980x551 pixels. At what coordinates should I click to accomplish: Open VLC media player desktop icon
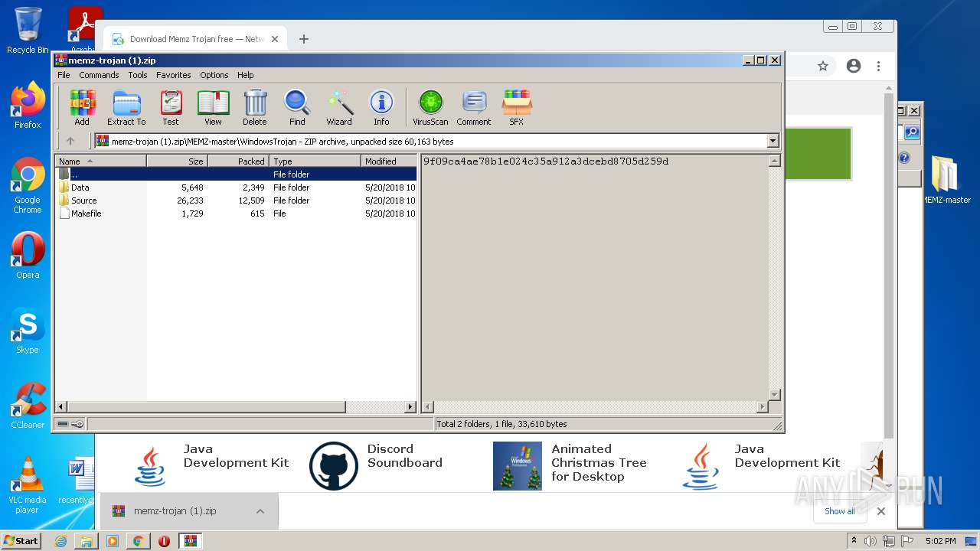[x=28, y=485]
